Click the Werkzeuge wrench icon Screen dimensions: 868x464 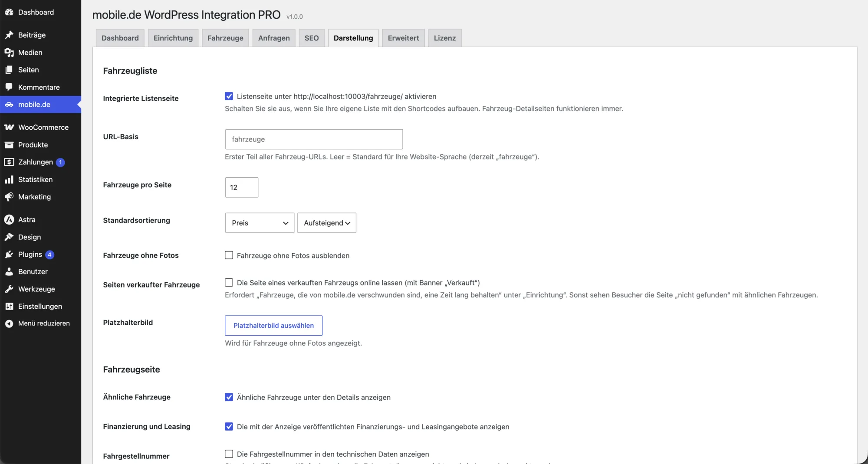pos(9,289)
